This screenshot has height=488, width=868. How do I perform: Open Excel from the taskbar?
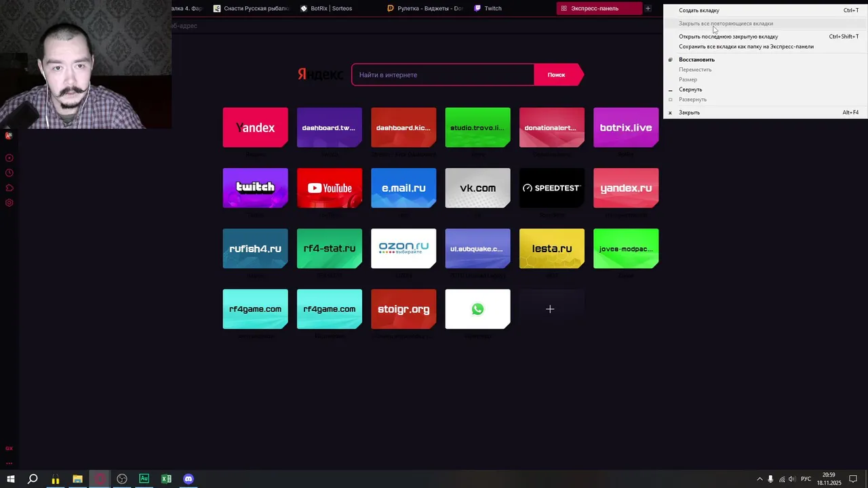tap(166, 479)
